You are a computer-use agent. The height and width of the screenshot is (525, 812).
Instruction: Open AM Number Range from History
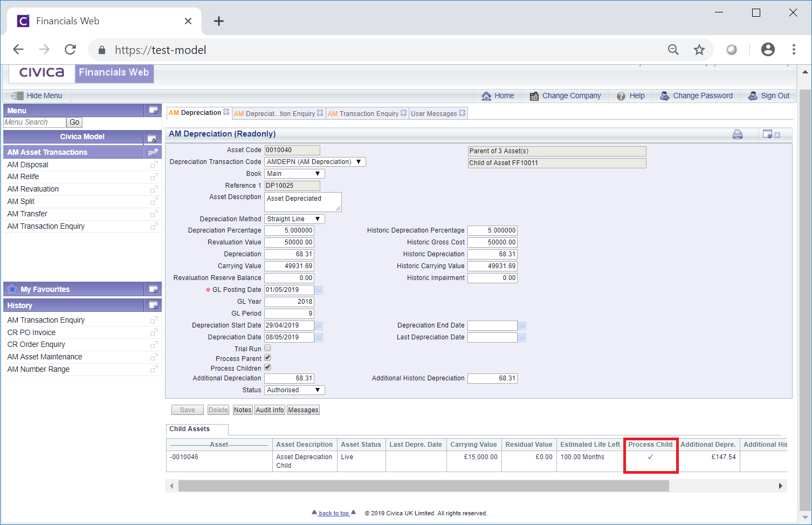38,369
